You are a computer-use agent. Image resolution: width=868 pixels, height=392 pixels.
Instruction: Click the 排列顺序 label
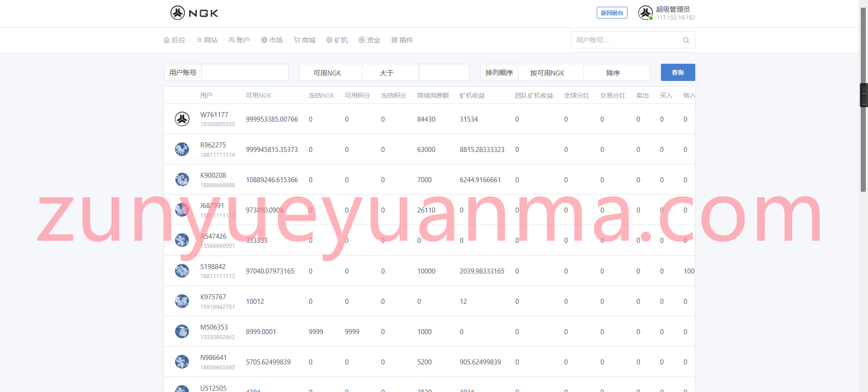point(499,72)
